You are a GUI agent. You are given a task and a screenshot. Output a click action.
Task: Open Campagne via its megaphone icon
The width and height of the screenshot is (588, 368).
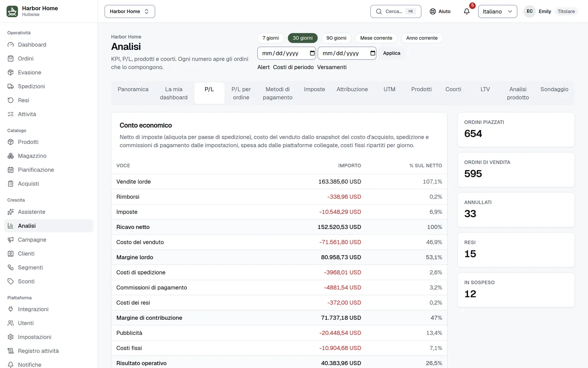[x=11, y=240]
